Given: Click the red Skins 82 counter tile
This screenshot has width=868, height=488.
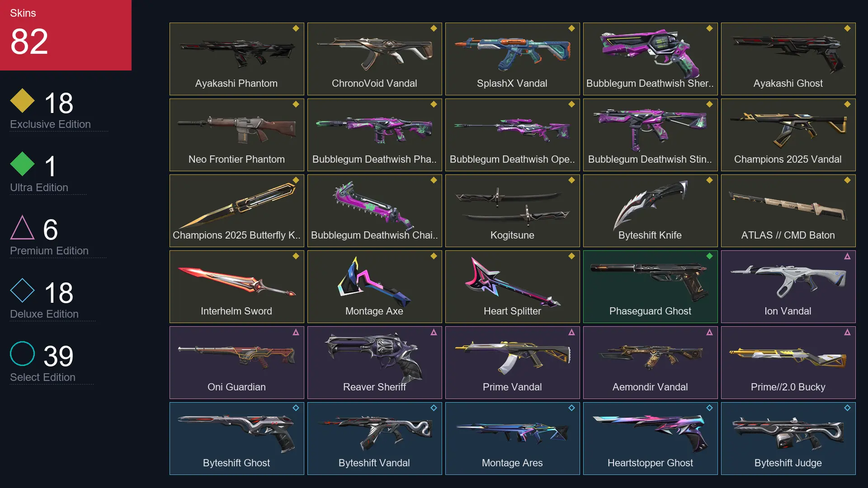Looking at the screenshot, I should [66, 35].
